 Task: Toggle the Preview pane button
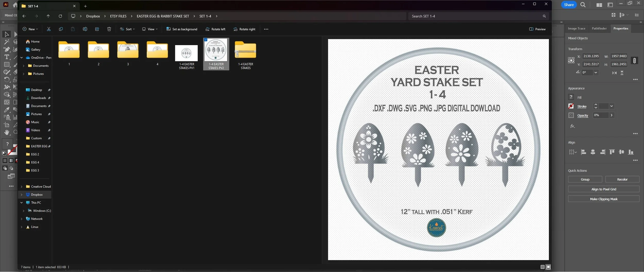coord(537,29)
